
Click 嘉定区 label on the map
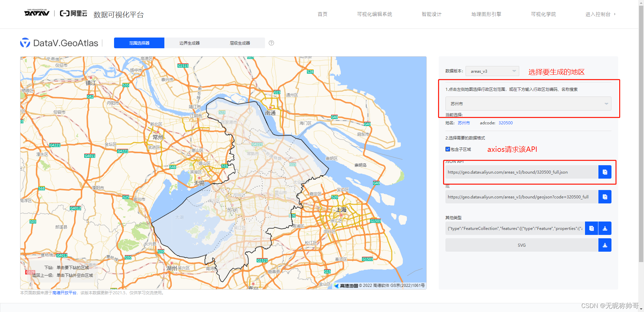point(315,194)
